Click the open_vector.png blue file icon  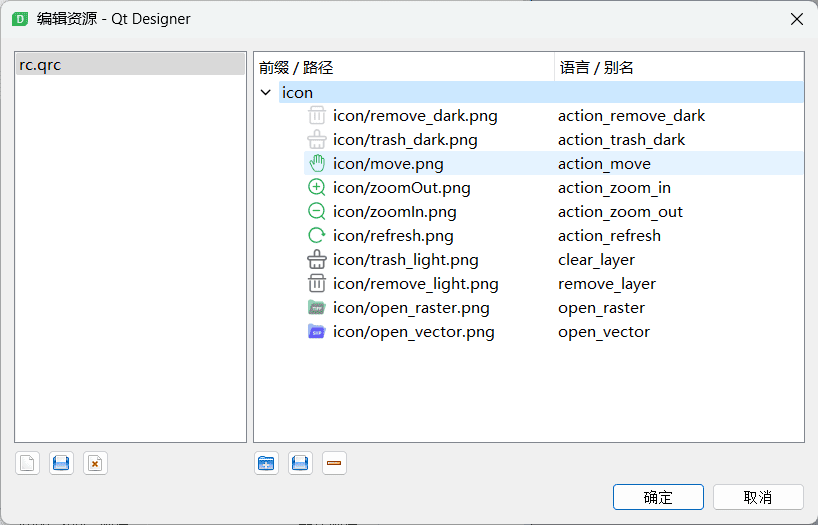point(317,332)
